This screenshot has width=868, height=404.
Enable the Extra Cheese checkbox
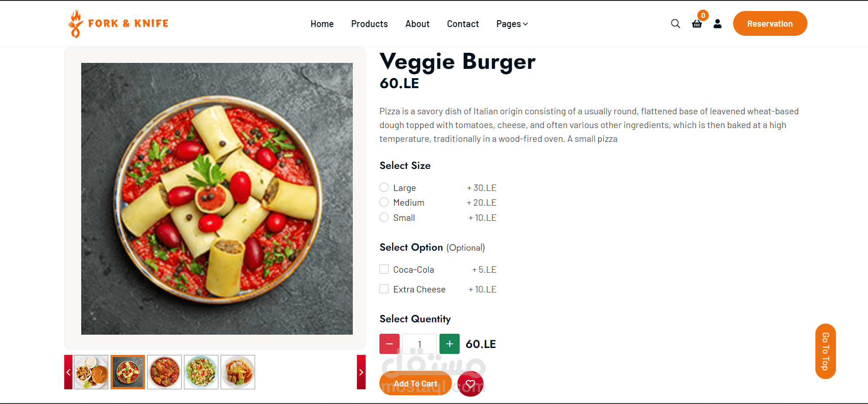[x=384, y=289]
